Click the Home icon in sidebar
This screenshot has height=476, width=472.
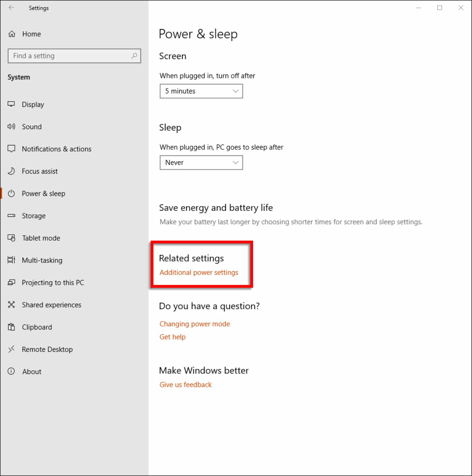(x=12, y=34)
